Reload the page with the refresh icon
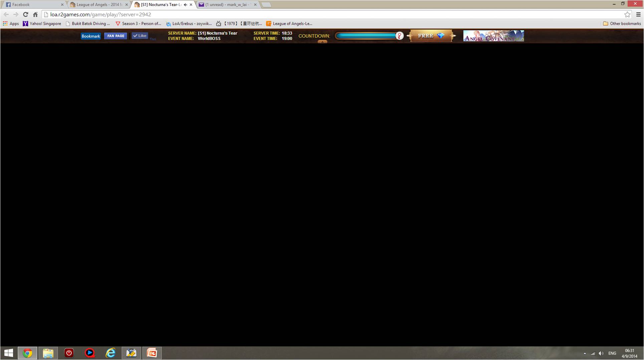This screenshot has height=360, width=644. 25,14
